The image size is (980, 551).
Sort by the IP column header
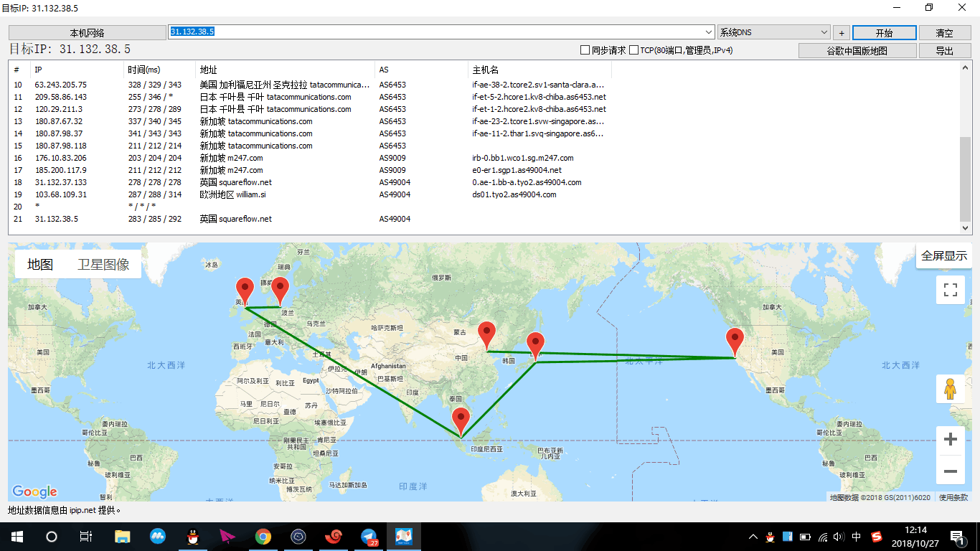tap(77, 70)
